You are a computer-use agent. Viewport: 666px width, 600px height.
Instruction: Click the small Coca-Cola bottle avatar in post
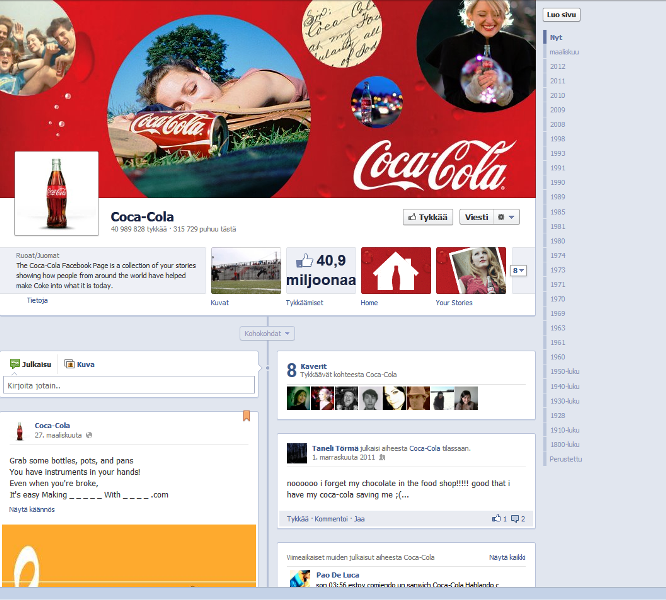pyautogui.click(x=20, y=431)
